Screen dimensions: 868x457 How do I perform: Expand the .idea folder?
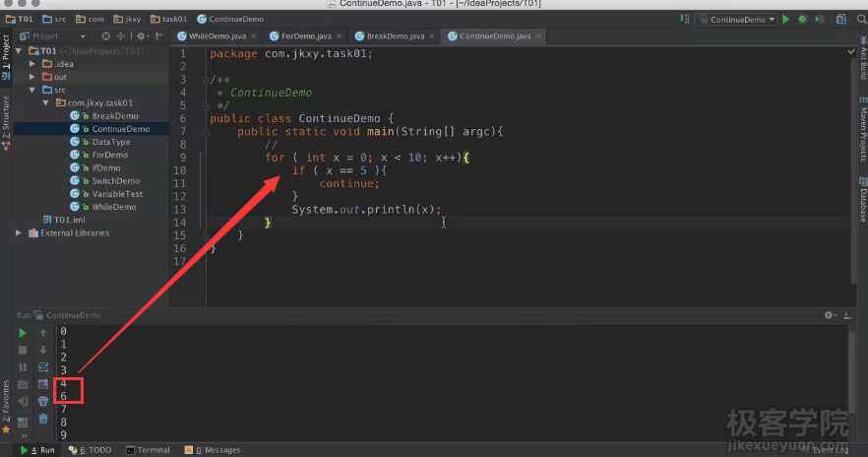tap(32, 64)
